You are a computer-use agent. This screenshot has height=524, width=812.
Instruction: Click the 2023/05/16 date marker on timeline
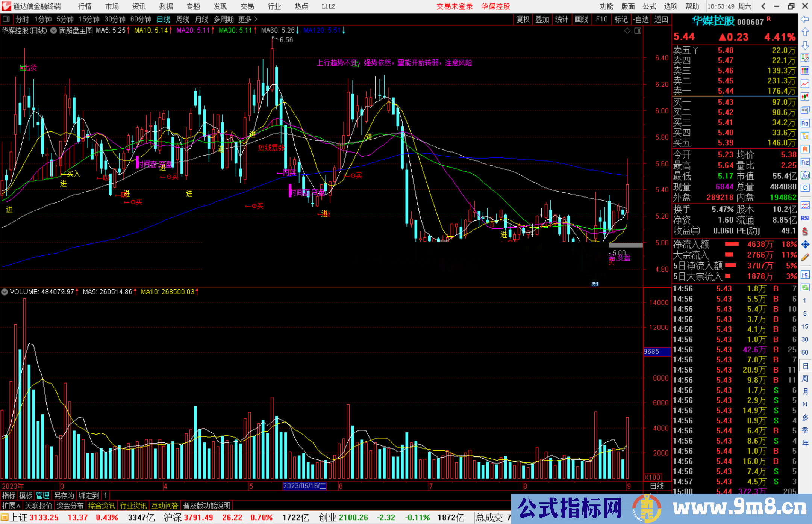(x=304, y=486)
